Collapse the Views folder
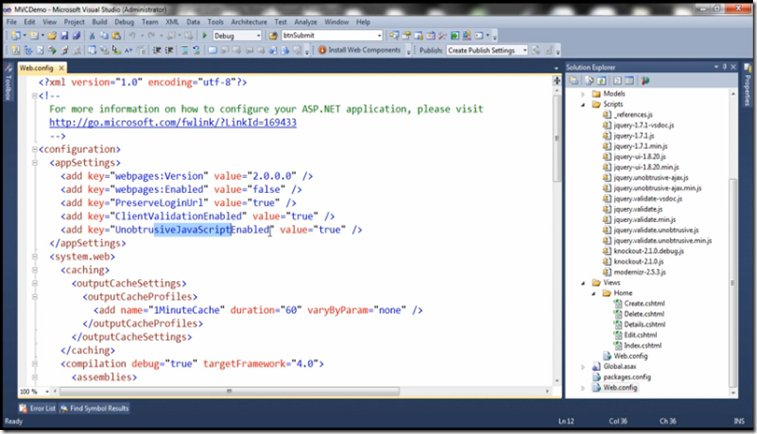This screenshot has height=434, width=757. pos(583,283)
